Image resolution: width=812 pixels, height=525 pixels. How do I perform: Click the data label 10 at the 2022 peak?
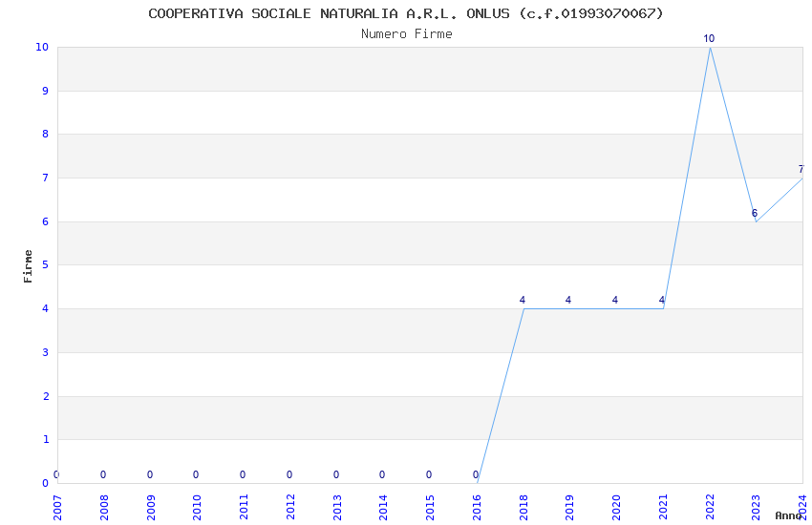coord(709,38)
